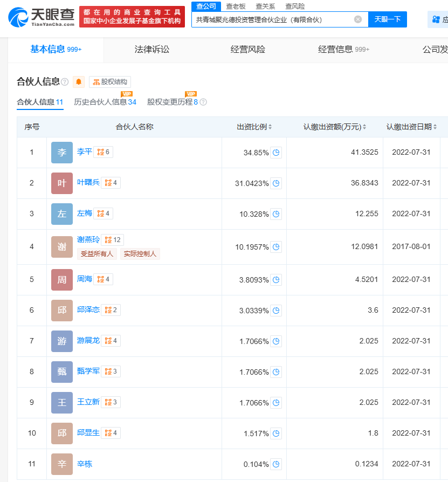Click the orange bell alert icon
Image resolution: width=448 pixels, height=482 pixels.
(x=79, y=82)
